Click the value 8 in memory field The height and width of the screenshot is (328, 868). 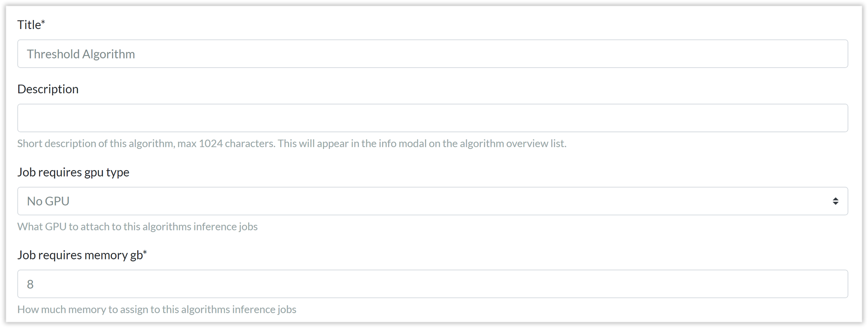click(30, 284)
